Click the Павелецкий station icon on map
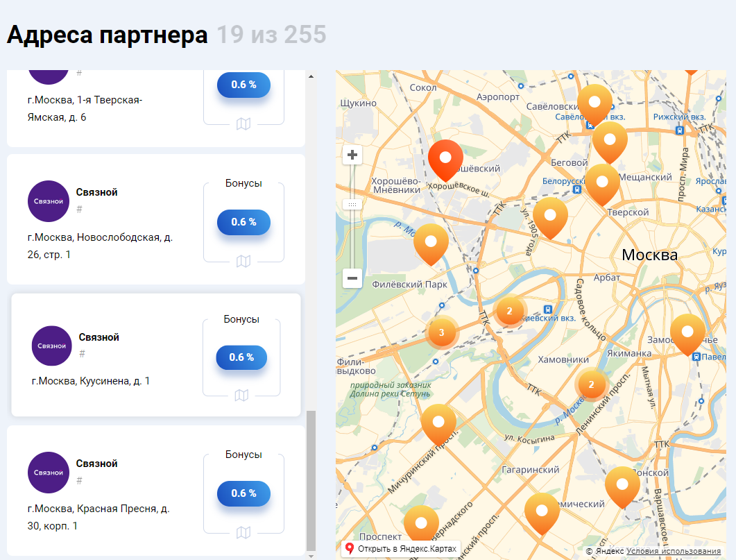Viewport: 736px width, 560px height. [x=696, y=357]
